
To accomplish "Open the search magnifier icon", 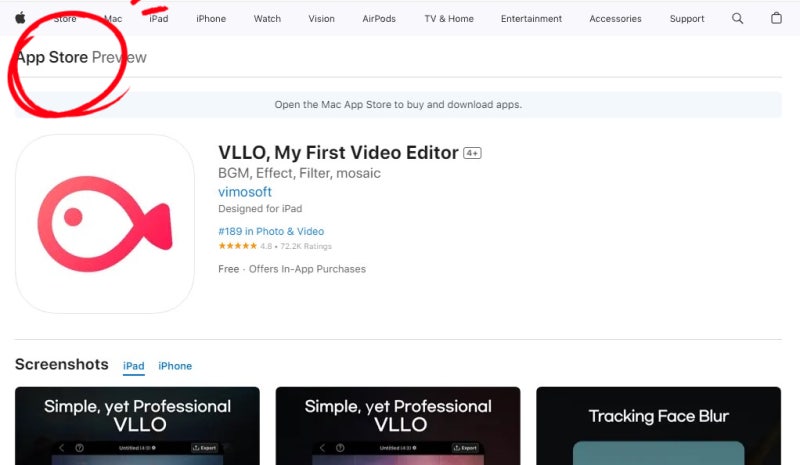I will [x=738, y=18].
